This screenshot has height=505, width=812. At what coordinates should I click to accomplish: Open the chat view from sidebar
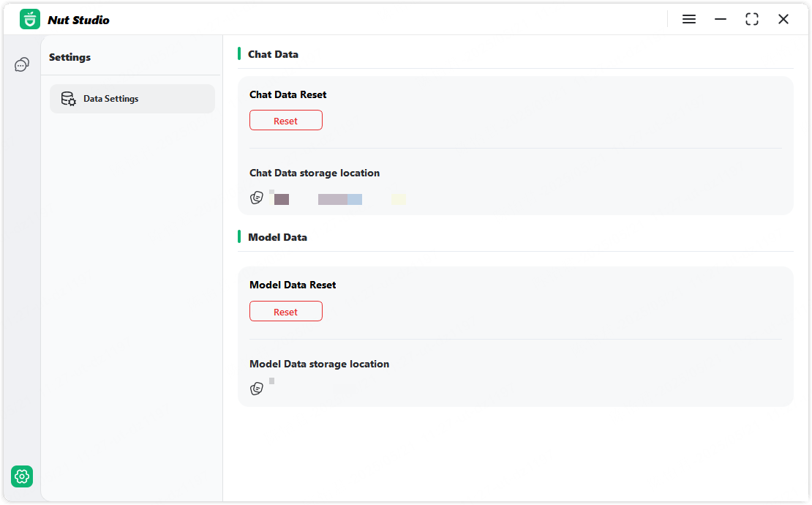coord(22,64)
